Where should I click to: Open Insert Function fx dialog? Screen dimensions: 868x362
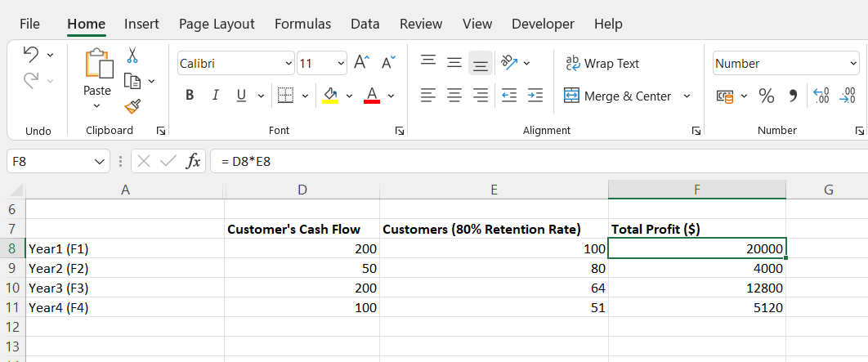[x=192, y=162]
